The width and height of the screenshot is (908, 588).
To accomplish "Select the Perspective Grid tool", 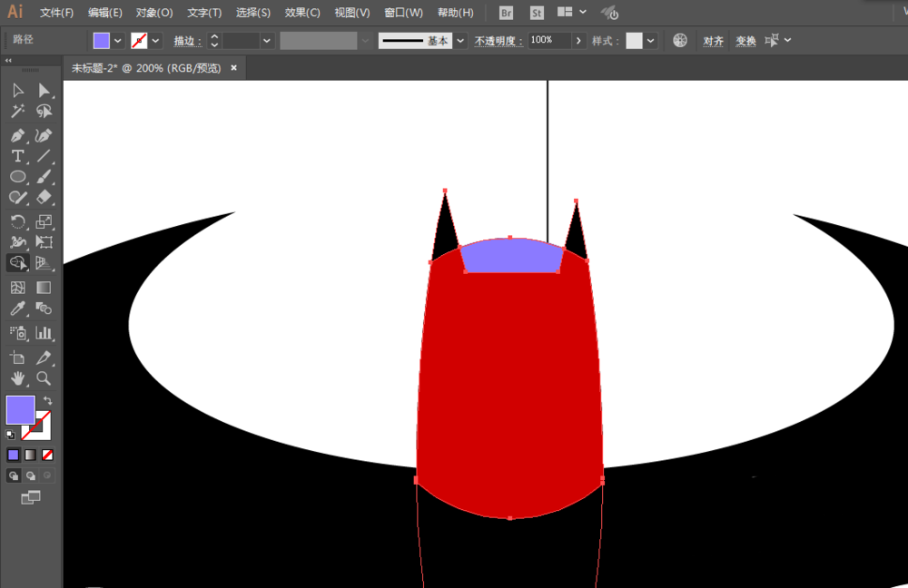I will (44, 263).
